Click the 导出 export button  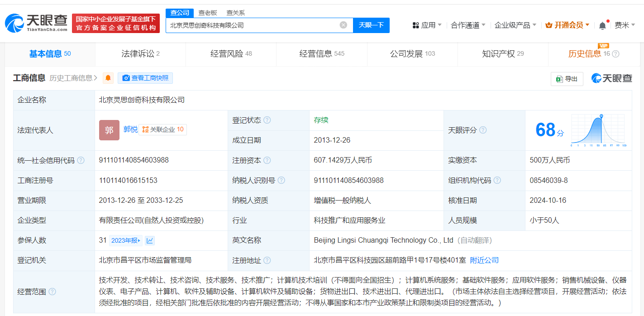pos(567,79)
